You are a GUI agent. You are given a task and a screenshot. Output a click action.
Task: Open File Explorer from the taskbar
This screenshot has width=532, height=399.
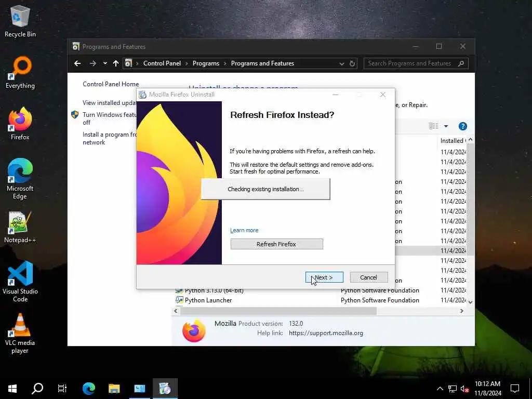coord(114,388)
